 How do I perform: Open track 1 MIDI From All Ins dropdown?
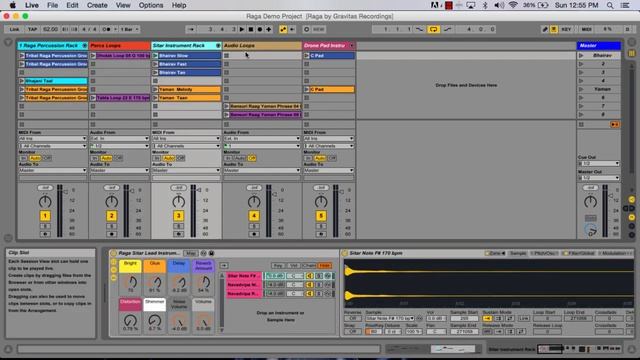(52, 139)
